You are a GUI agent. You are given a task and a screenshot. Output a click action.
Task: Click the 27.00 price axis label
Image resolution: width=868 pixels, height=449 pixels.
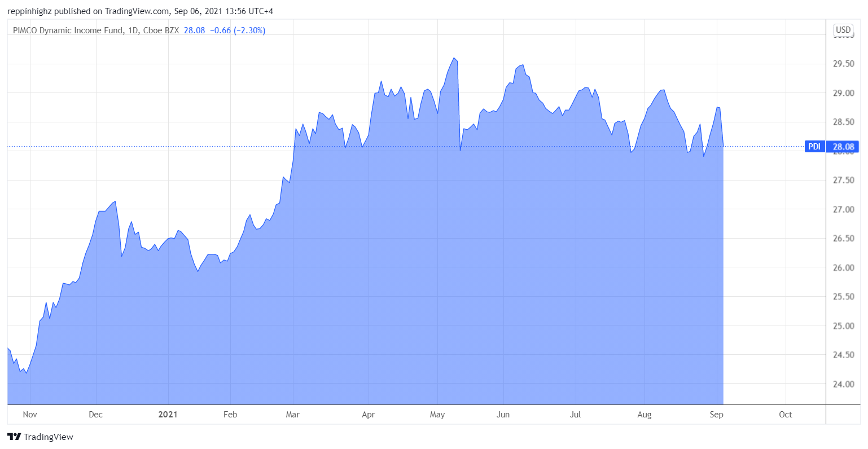tap(844, 209)
